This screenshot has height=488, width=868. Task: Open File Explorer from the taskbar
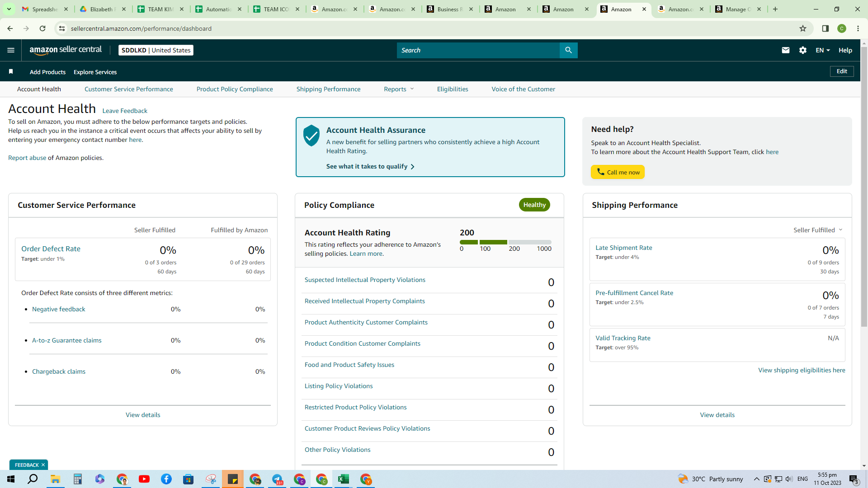click(x=56, y=479)
